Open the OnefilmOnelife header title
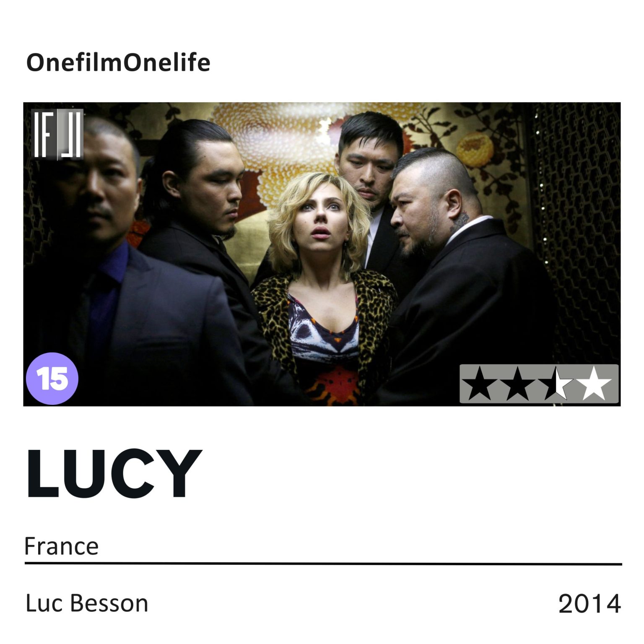Image resolution: width=644 pixels, height=644 pixels. tap(118, 63)
